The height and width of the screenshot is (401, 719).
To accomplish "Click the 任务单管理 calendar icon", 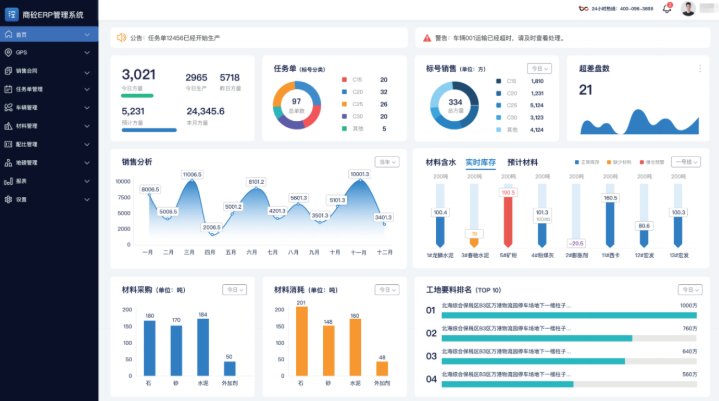I will click(x=8, y=89).
